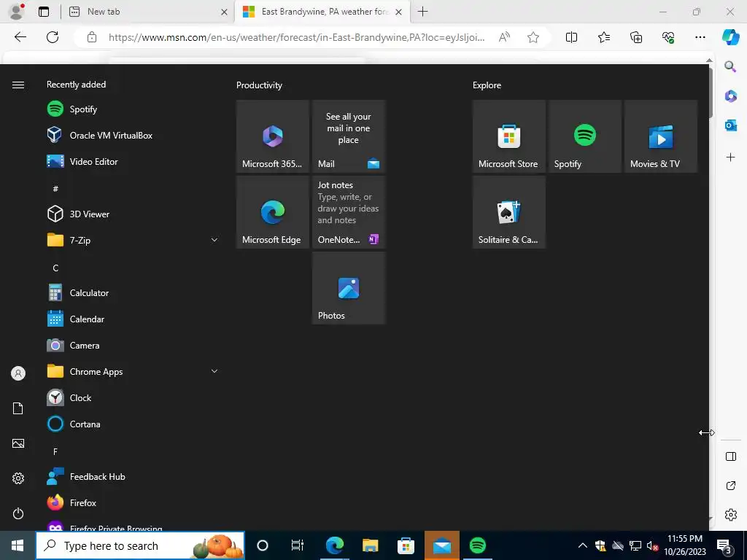This screenshot has width=747, height=560.
Task: Open Edge profile avatar
Action: click(17, 12)
